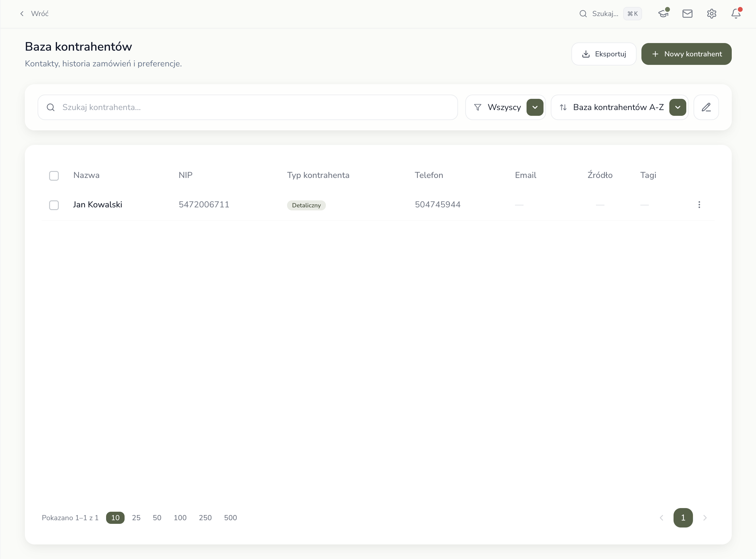Click the Email column header
The image size is (756, 559).
(x=526, y=175)
